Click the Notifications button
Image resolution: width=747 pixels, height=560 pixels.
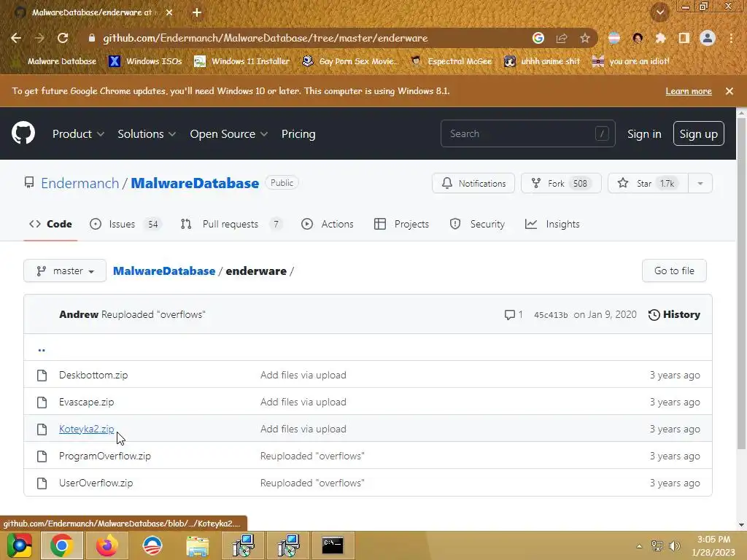473,183
